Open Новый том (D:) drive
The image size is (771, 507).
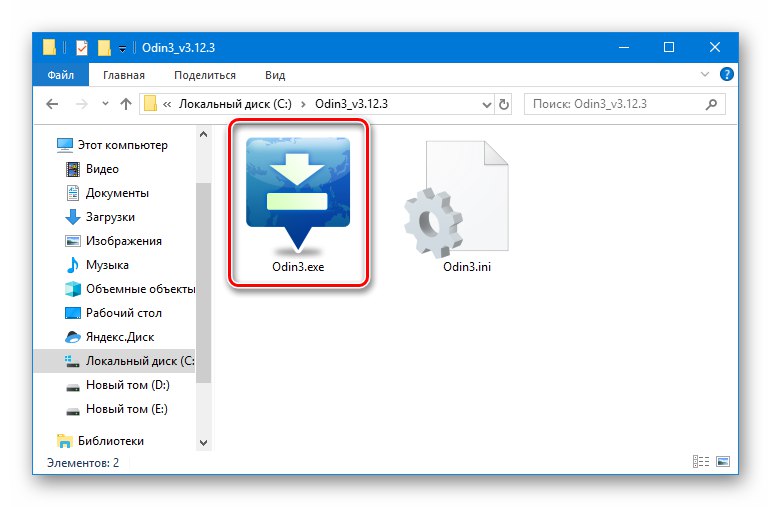click(x=118, y=385)
